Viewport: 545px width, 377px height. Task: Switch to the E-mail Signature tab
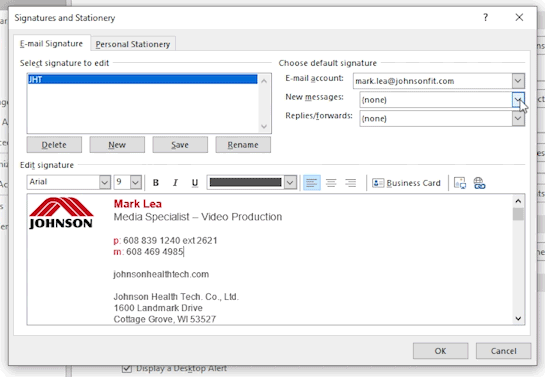click(51, 44)
